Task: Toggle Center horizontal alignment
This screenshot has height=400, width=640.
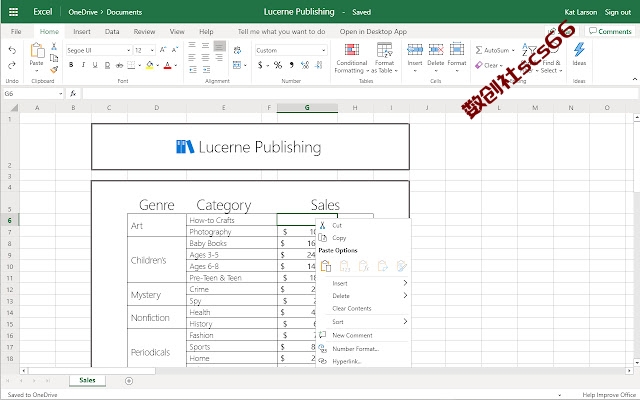Action: click(206, 58)
